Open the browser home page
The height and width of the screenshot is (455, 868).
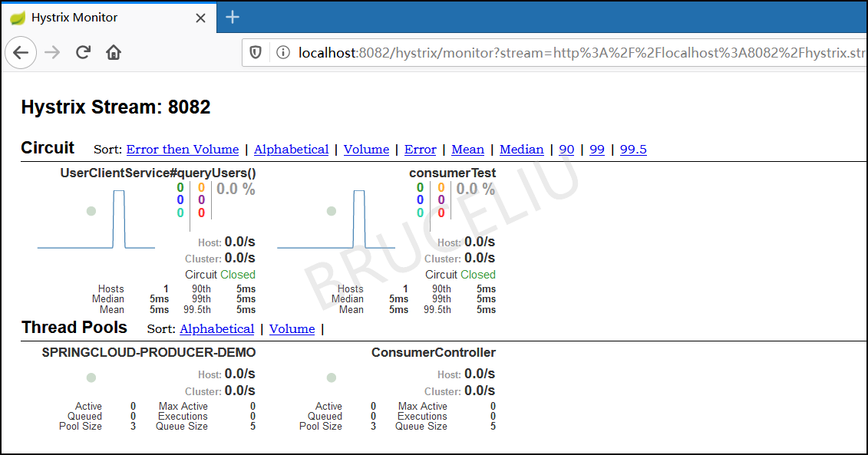pyautogui.click(x=114, y=53)
